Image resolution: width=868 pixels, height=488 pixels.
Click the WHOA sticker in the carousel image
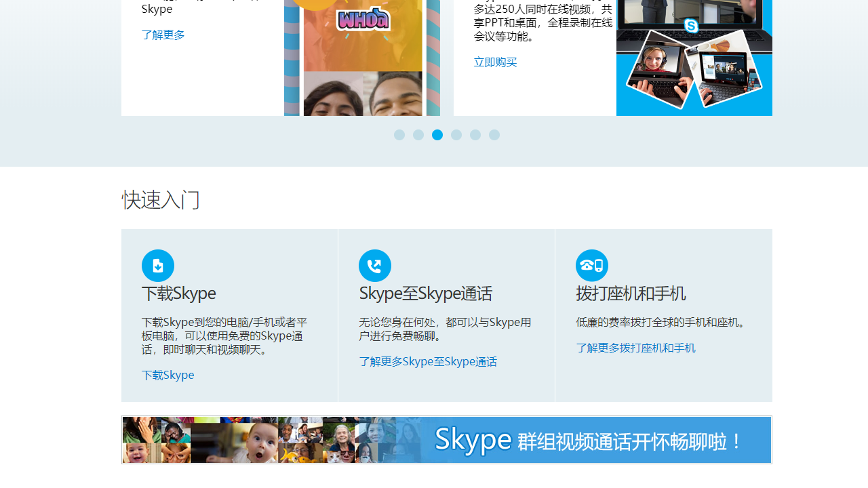(x=363, y=20)
